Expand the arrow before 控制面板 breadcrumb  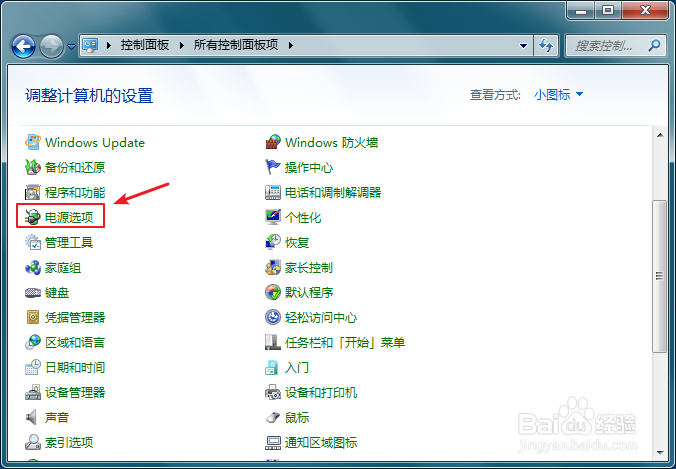(x=109, y=45)
